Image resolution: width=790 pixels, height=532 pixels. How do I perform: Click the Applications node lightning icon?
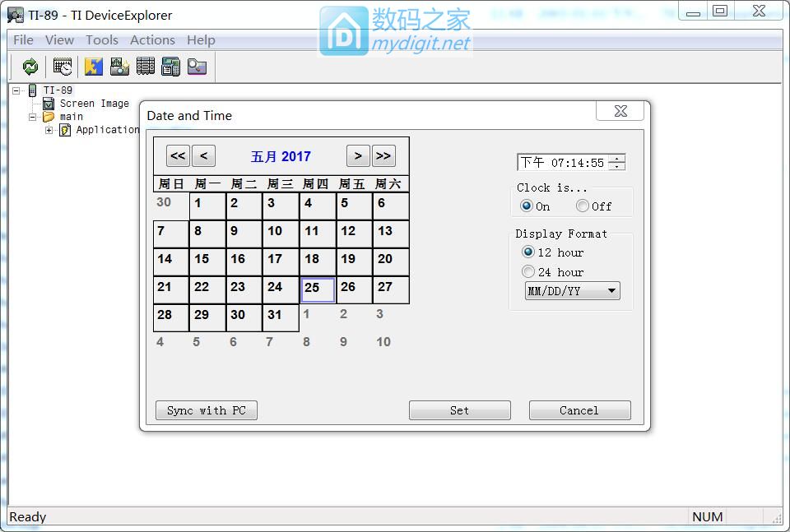[64, 130]
